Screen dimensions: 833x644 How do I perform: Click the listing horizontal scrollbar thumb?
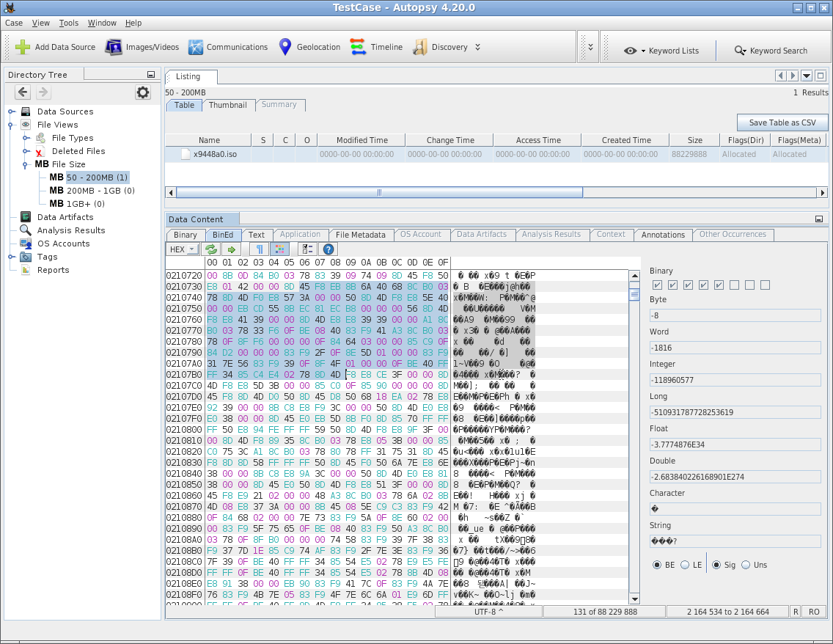click(x=379, y=192)
